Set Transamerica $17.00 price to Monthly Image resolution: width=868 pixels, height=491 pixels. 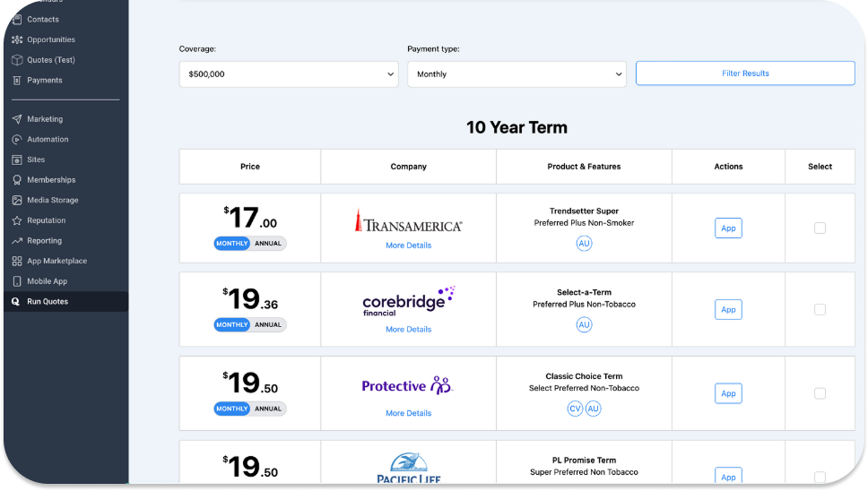232,244
